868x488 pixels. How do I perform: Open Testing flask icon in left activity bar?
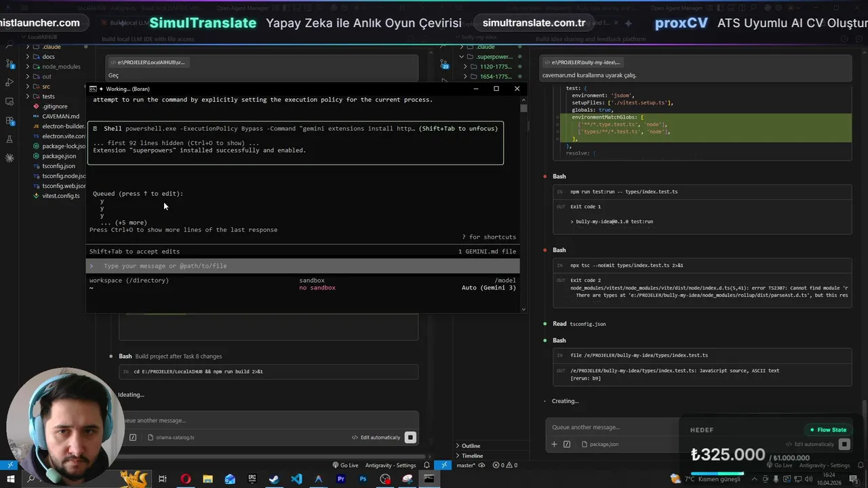9,139
